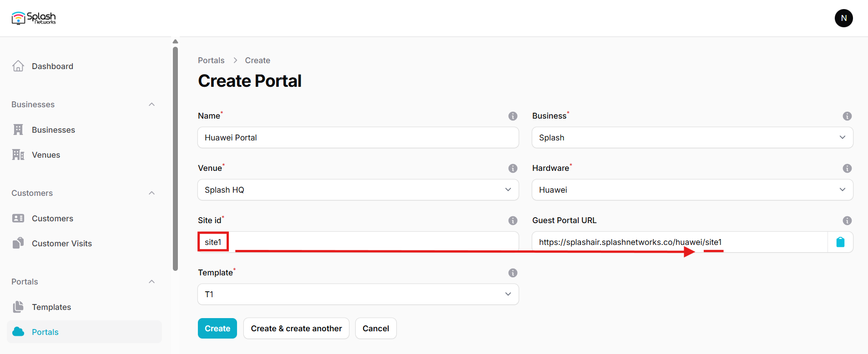Screen dimensions: 868x354
Task: Click the Portals cloud icon
Action: pyautogui.click(x=18, y=332)
